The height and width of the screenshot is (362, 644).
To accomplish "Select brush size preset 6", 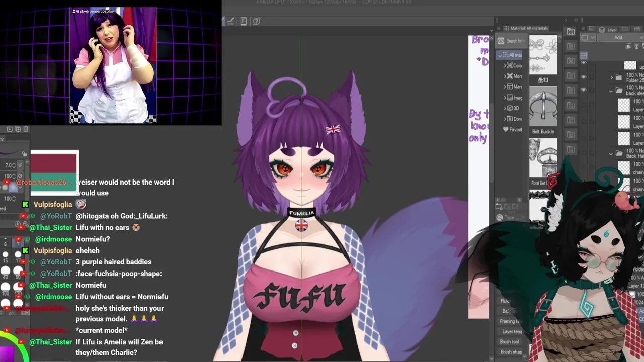I will (x=5, y=243).
